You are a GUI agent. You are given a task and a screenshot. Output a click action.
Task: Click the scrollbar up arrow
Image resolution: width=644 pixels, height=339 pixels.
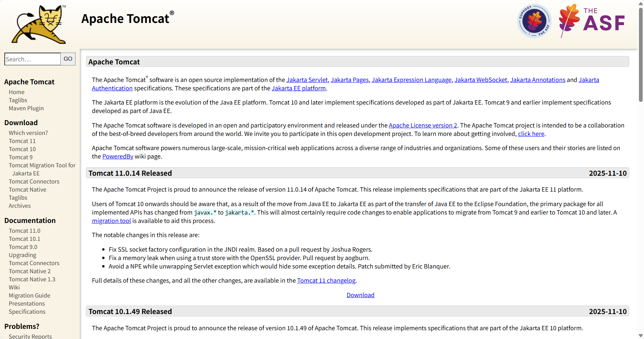pos(641,3)
